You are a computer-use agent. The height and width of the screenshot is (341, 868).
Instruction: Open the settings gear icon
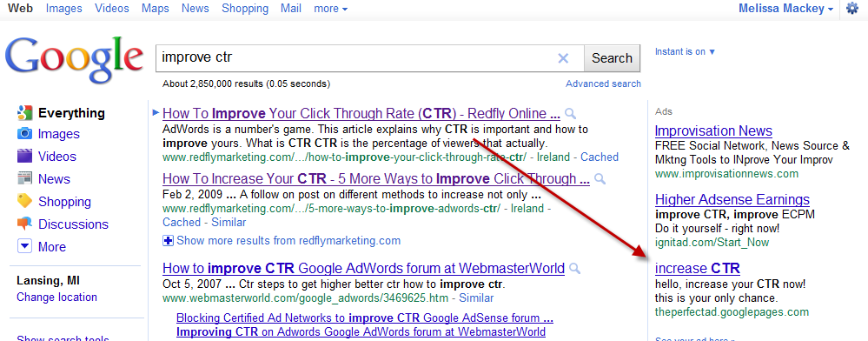tap(852, 9)
